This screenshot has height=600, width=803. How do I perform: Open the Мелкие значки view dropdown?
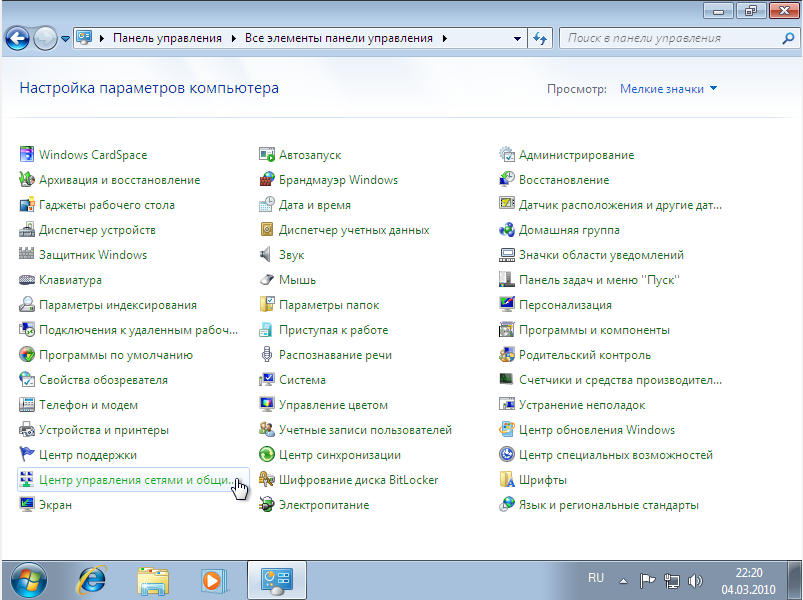pos(668,89)
